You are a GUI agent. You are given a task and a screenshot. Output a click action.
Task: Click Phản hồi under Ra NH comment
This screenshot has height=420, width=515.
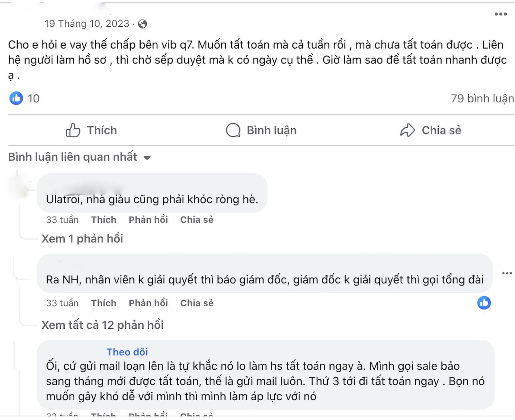[148, 303]
